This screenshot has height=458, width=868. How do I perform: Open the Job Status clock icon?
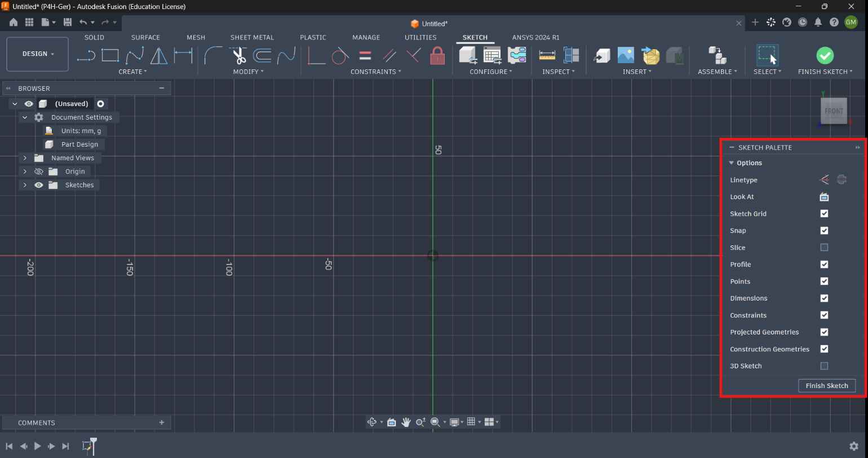(x=803, y=23)
